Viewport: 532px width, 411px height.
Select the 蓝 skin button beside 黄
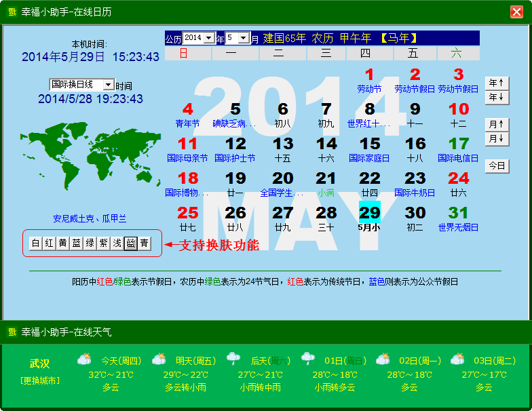pos(76,243)
